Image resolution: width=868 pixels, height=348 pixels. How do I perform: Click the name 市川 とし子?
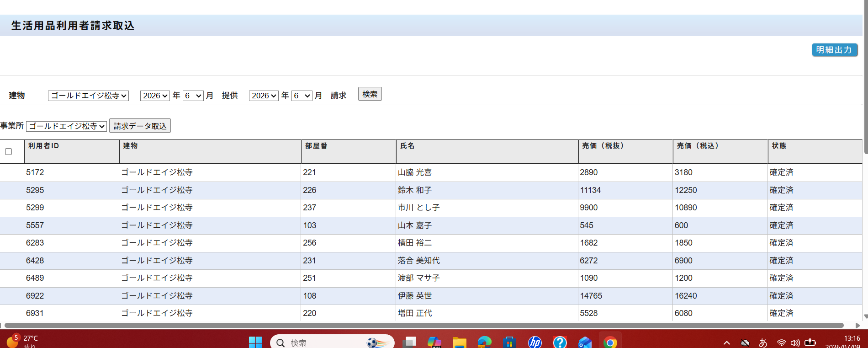[x=419, y=208]
